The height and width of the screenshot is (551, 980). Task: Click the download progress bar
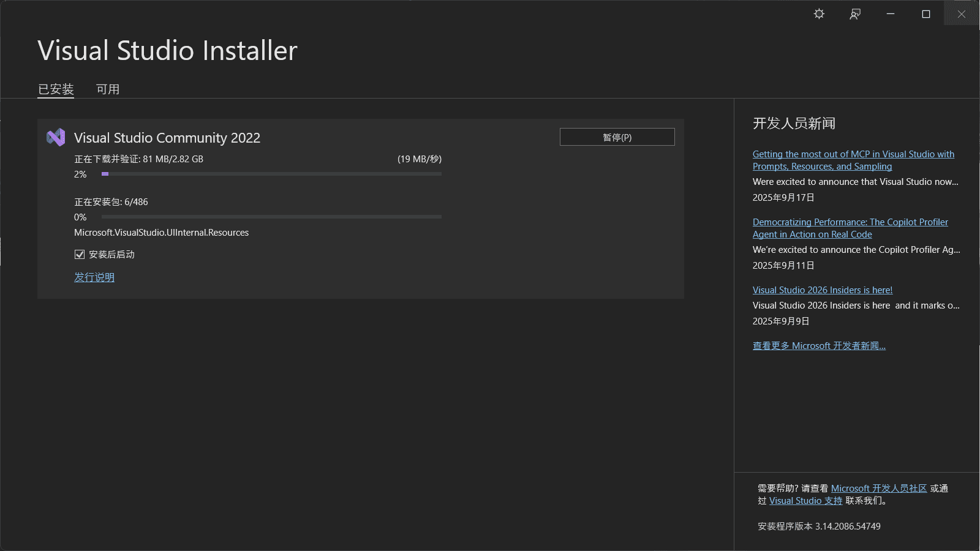coord(271,174)
